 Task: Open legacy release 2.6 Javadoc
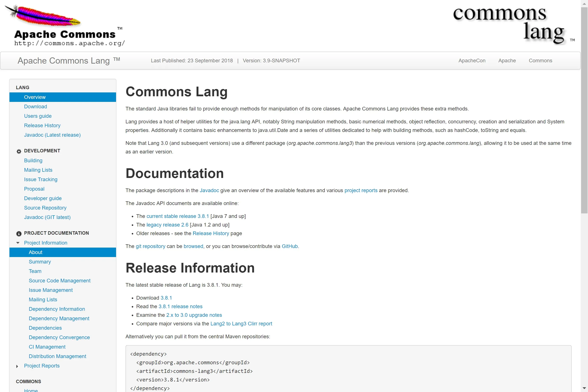pos(167,225)
